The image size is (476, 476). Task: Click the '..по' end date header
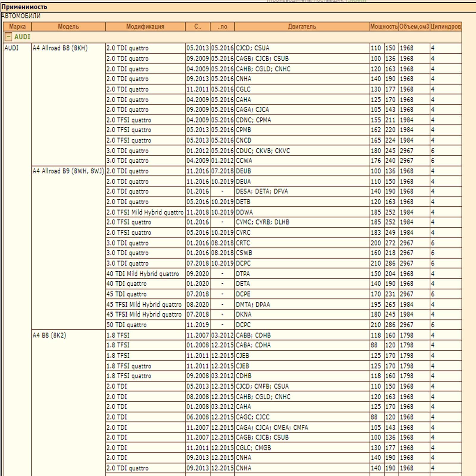pos(222,26)
